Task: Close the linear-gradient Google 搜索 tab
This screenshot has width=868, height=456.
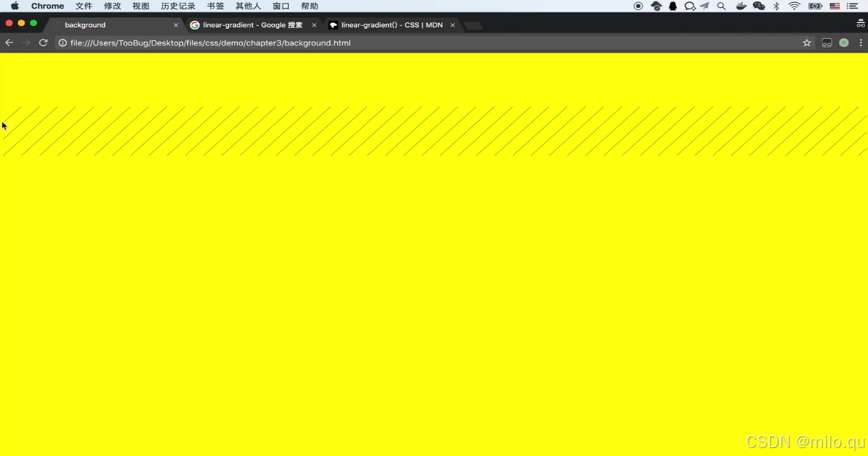Action: point(314,24)
